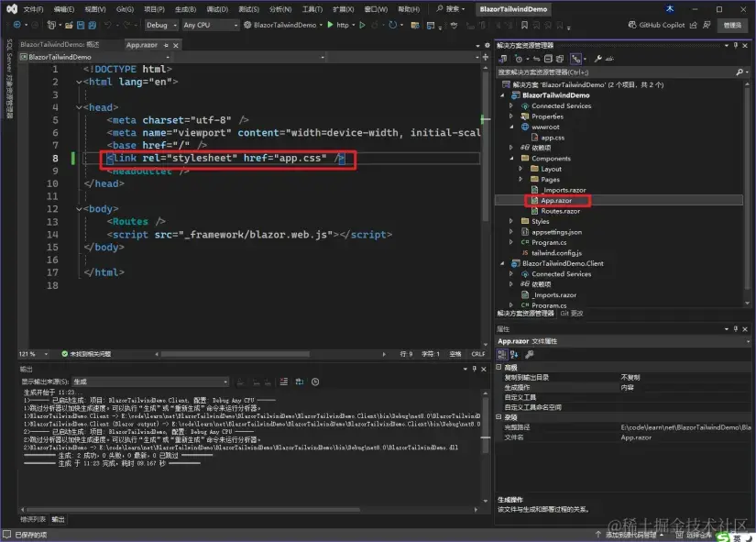Open the 文件(F) menu
This screenshot has width=756, height=542.
pyautogui.click(x=33, y=9)
